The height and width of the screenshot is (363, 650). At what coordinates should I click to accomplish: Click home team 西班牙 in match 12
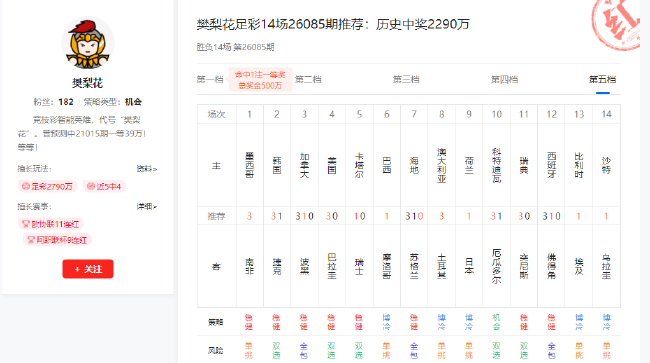[x=551, y=165]
